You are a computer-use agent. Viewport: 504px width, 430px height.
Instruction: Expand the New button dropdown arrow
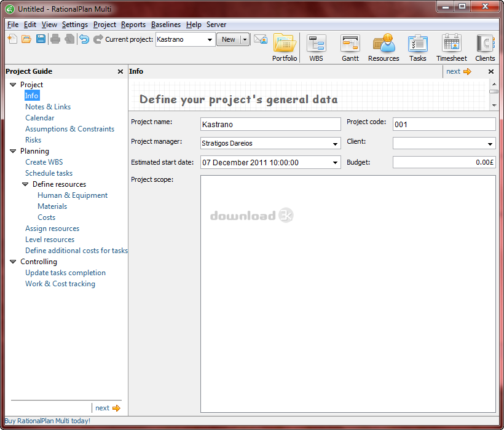click(x=245, y=39)
